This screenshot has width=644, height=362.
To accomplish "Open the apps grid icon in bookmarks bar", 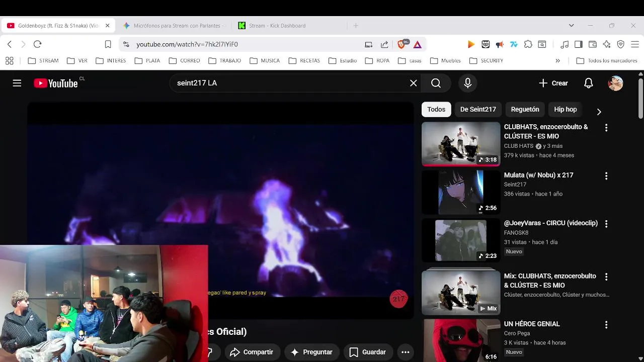I will pyautogui.click(x=9, y=61).
